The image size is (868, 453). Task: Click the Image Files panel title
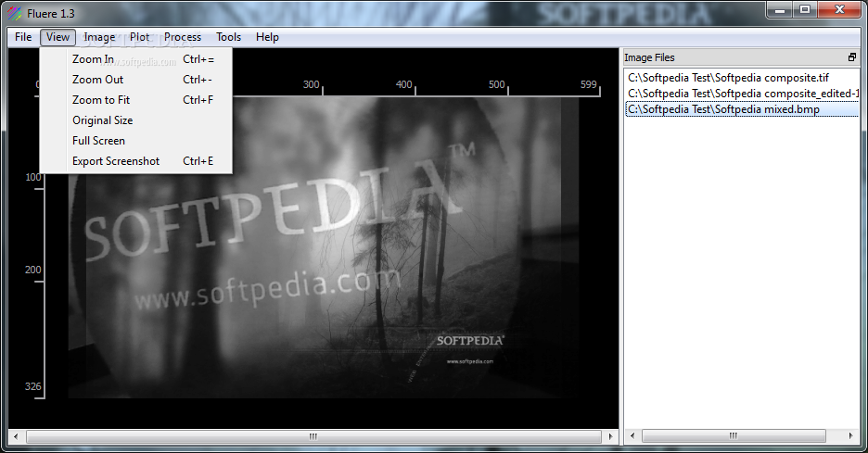click(649, 57)
